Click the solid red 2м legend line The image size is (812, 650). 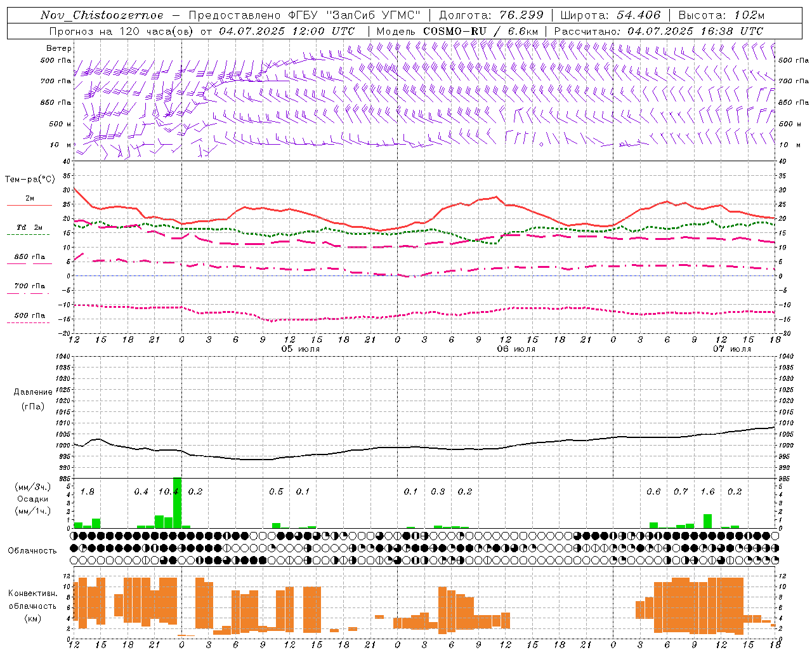point(29,205)
